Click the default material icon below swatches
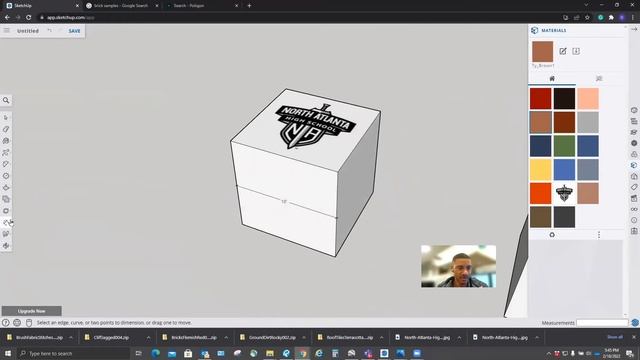 (x=552, y=235)
